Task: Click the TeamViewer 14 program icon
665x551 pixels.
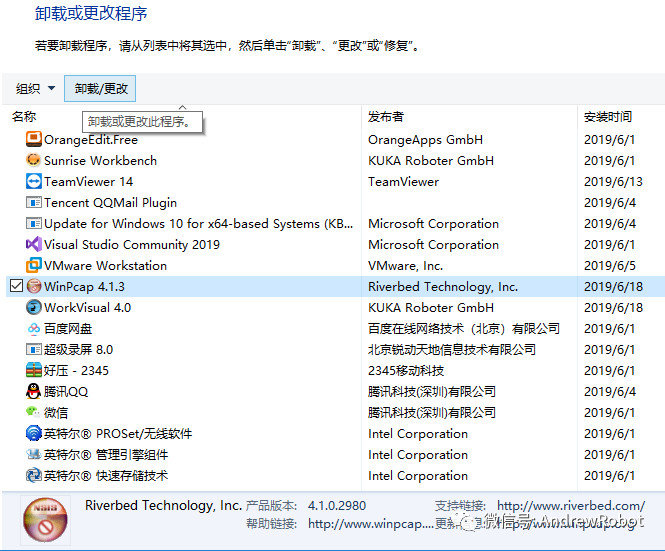Action: pyautogui.click(x=34, y=181)
